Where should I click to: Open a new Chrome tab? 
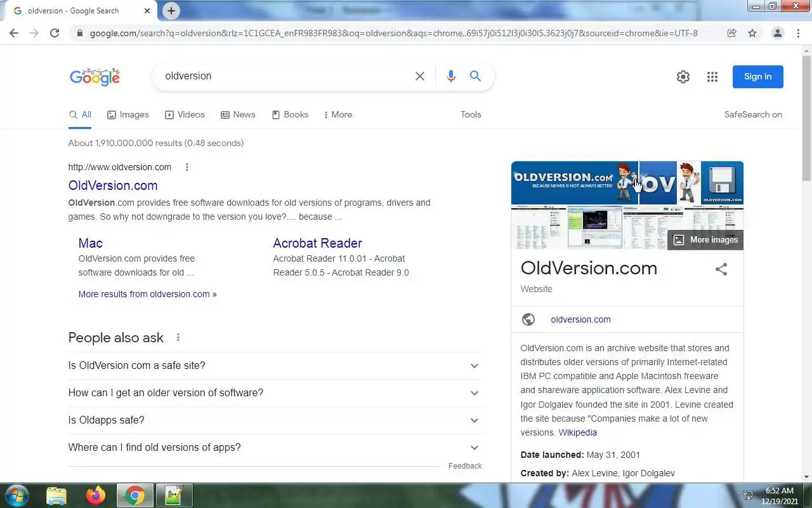tap(171, 11)
